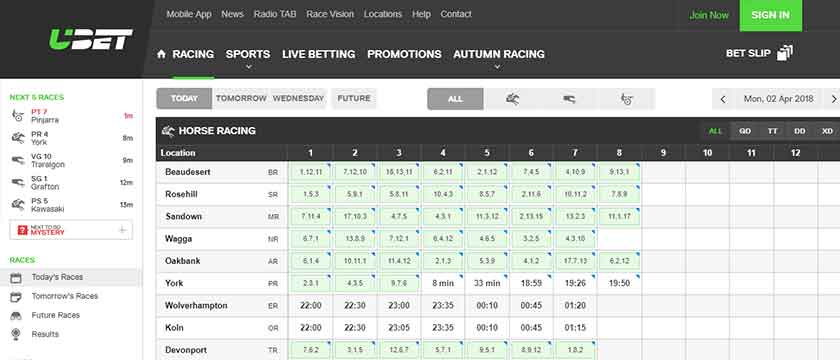
Task: Click Join Now
Action: 709,16
